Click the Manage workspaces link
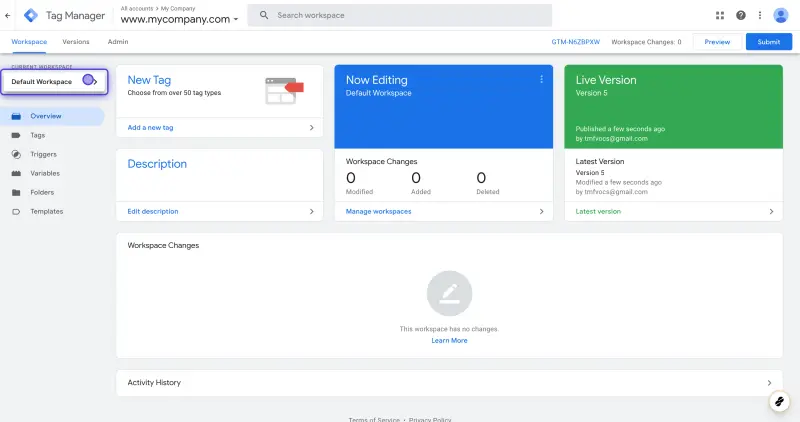The height and width of the screenshot is (422, 800). point(379,211)
